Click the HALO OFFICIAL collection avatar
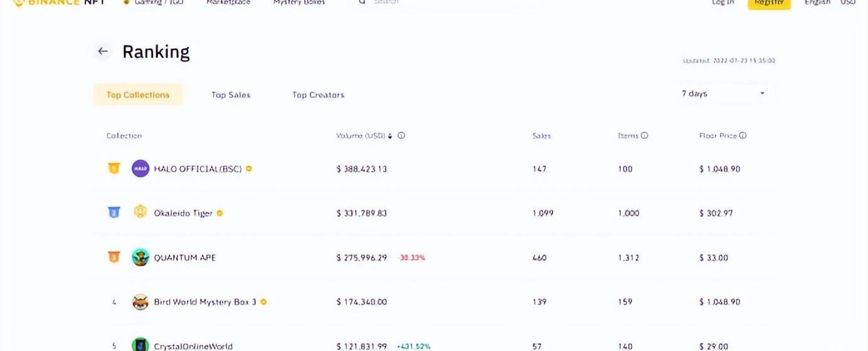This screenshot has width=868, height=351. tap(140, 169)
